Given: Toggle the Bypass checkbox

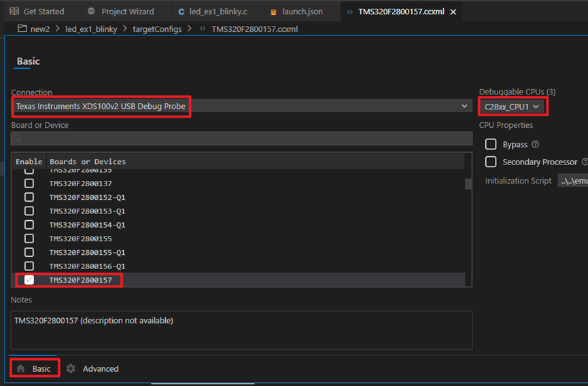Looking at the screenshot, I should click(491, 144).
